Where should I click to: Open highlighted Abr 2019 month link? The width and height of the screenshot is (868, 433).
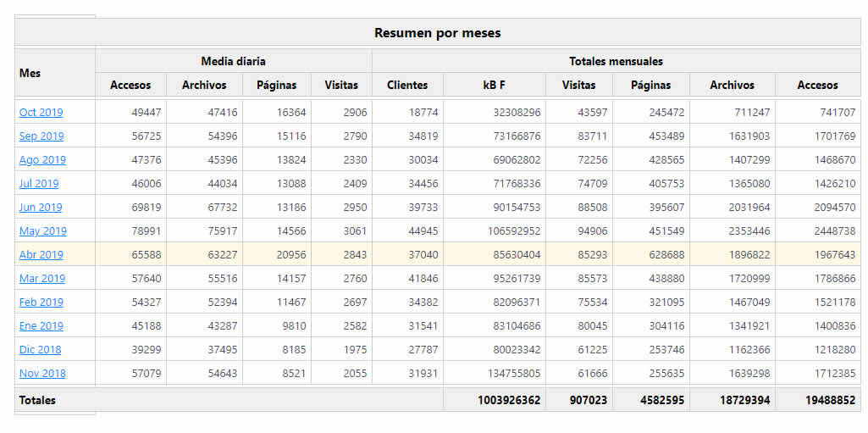coord(41,254)
